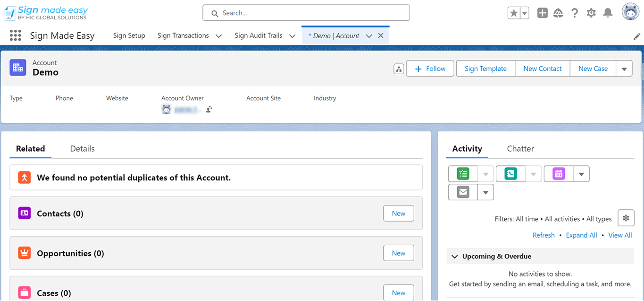Click the Sign Made Easy app name

[62, 35]
